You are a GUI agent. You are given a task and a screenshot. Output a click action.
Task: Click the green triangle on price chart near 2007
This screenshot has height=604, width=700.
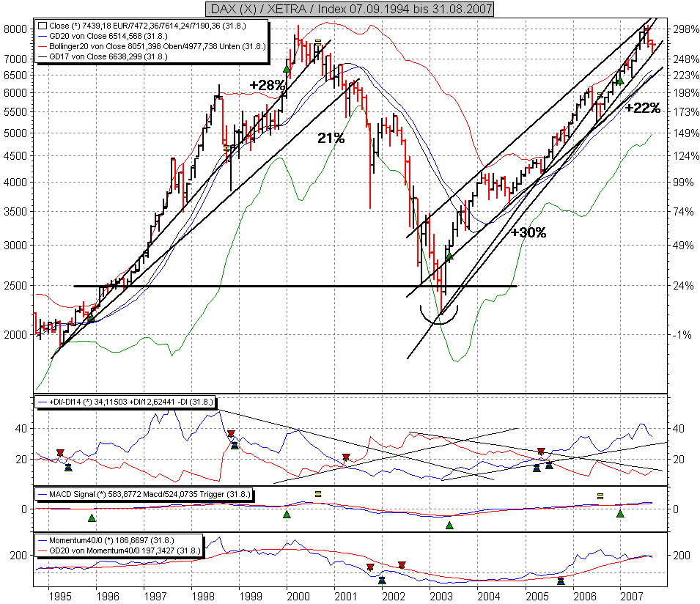point(619,81)
